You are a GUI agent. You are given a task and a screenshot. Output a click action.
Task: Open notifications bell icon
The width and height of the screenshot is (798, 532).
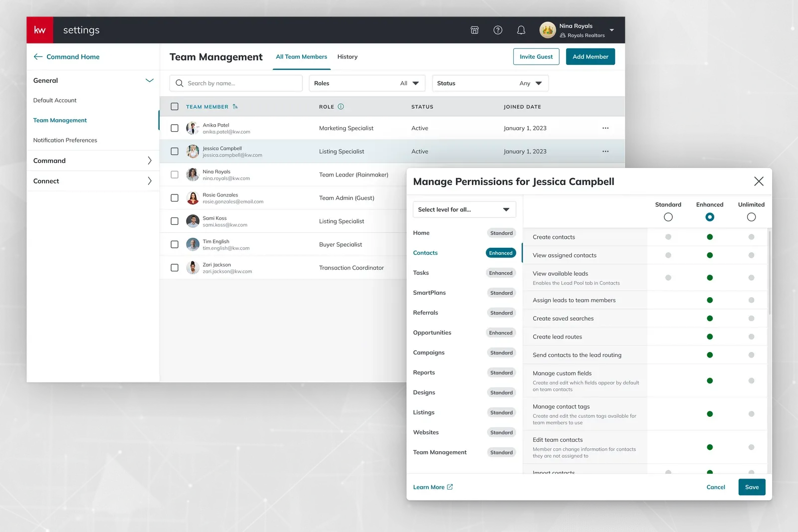pyautogui.click(x=521, y=30)
